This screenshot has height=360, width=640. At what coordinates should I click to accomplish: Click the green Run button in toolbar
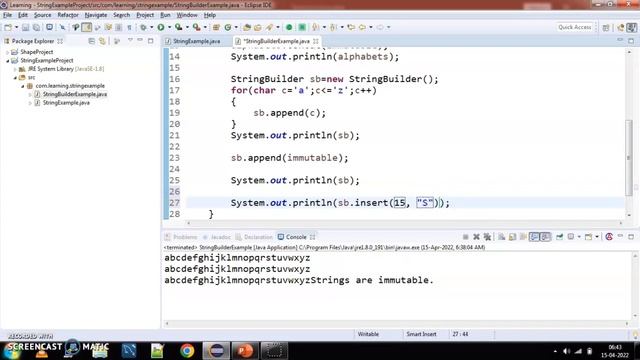click(161, 27)
